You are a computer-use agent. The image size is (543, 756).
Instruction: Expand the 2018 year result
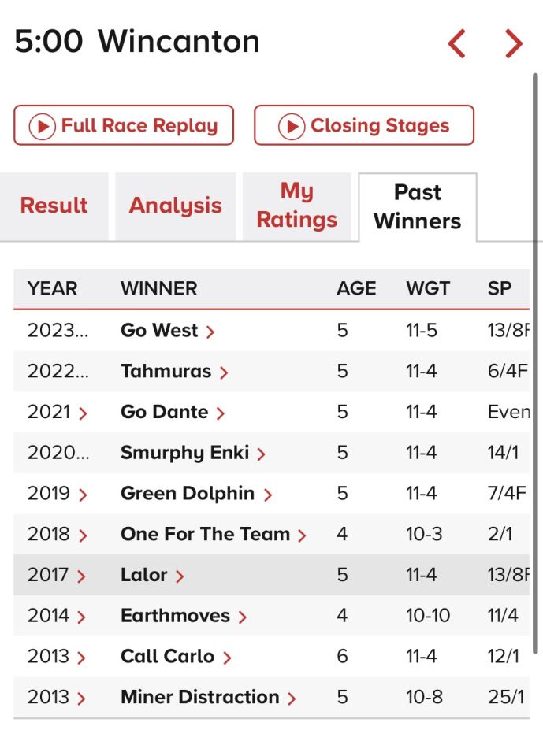(84, 535)
